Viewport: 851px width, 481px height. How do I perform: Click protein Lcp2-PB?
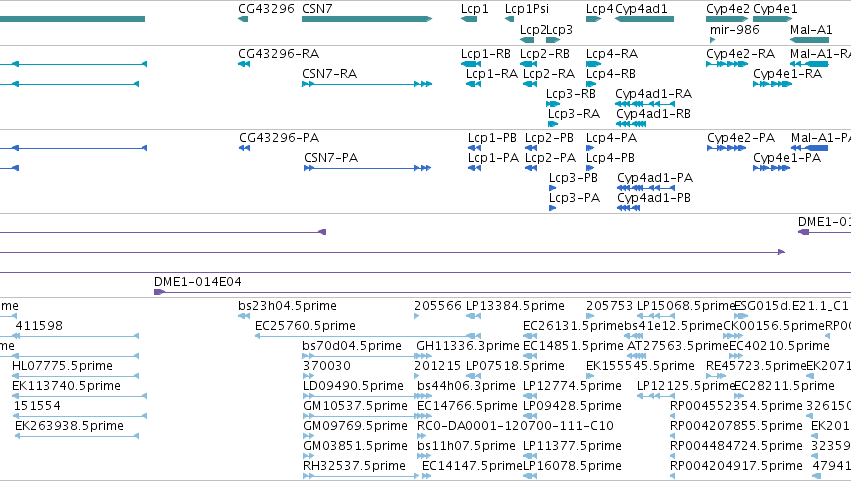pos(549,138)
